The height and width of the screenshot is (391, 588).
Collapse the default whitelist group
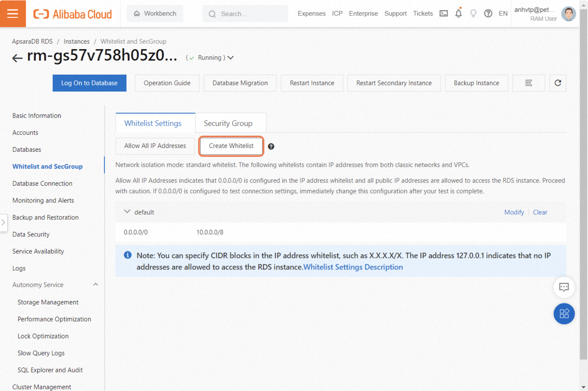[x=127, y=212]
